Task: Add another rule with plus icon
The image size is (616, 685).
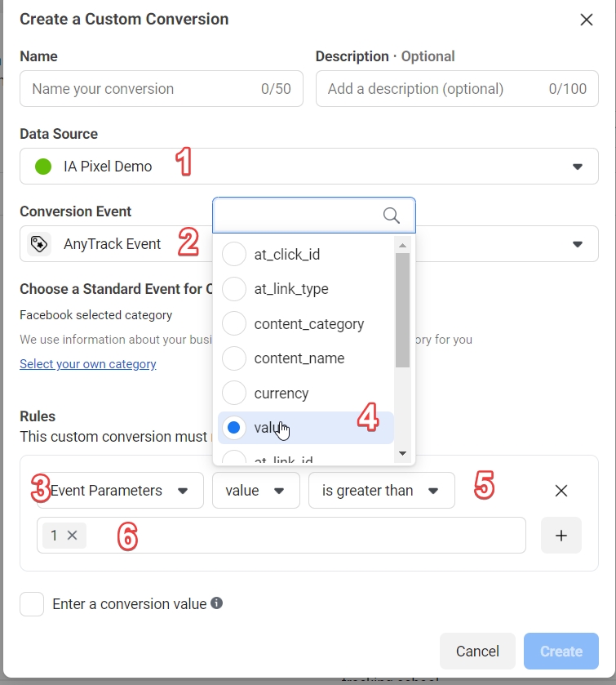Action: coord(561,536)
